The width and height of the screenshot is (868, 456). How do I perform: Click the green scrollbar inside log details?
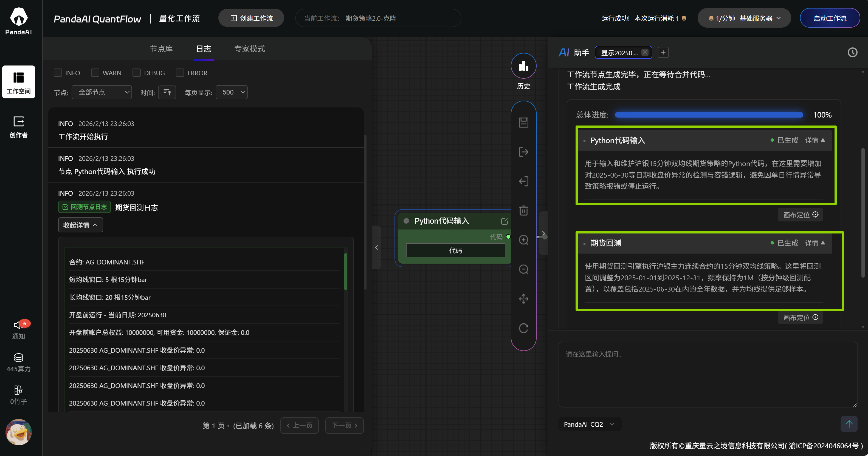point(345,272)
